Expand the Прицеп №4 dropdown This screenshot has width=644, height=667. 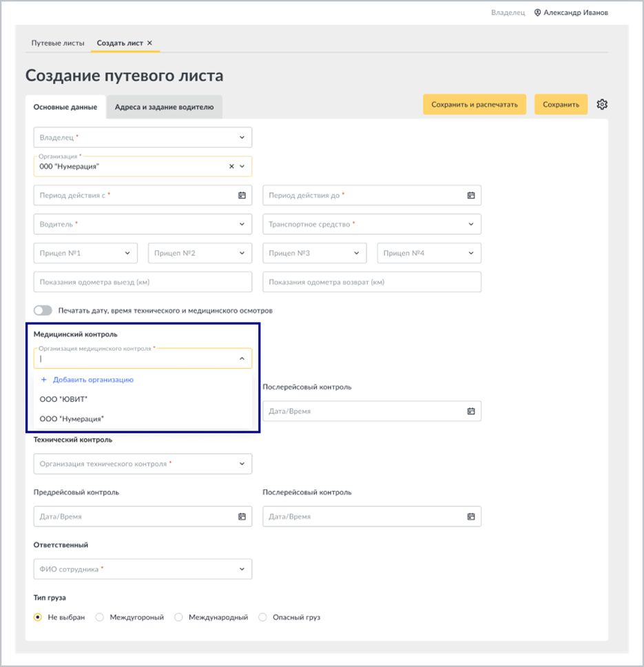point(471,253)
